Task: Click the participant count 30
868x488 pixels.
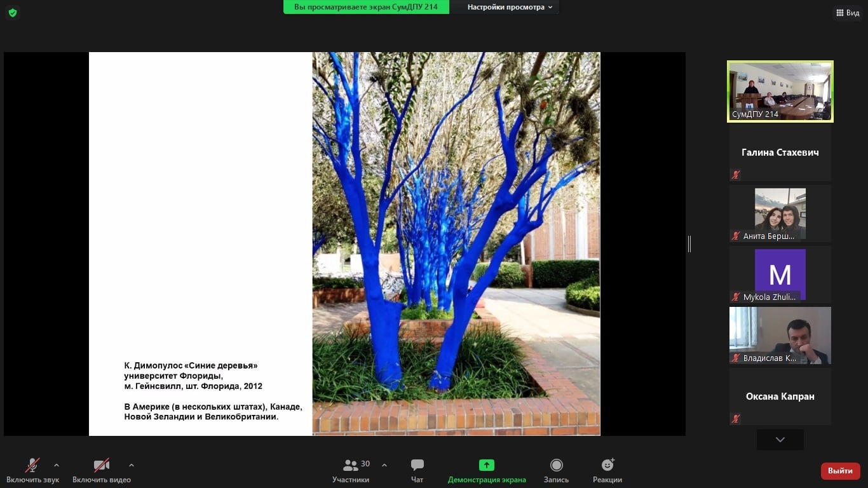Action: tap(365, 464)
